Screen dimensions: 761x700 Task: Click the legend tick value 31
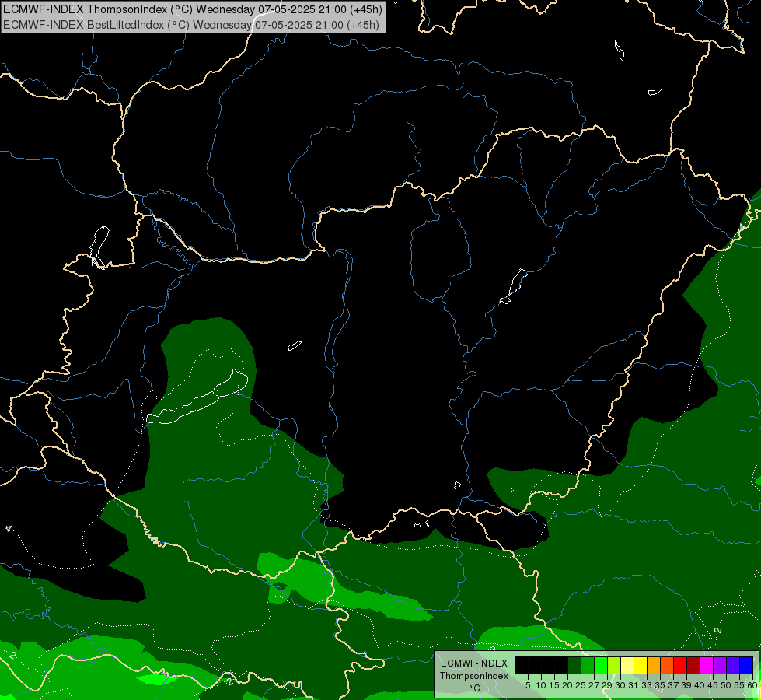pos(634,685)
